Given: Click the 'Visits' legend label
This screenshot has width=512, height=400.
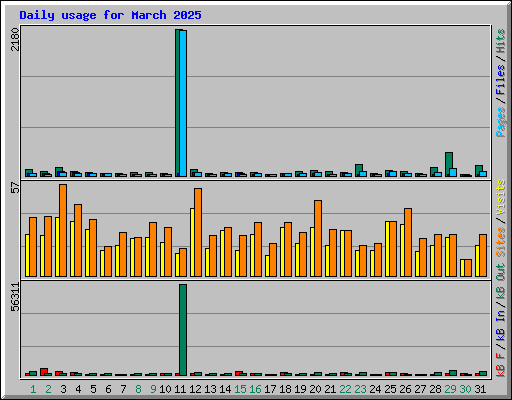Looking at the screenshot, I should pos(501,198).
